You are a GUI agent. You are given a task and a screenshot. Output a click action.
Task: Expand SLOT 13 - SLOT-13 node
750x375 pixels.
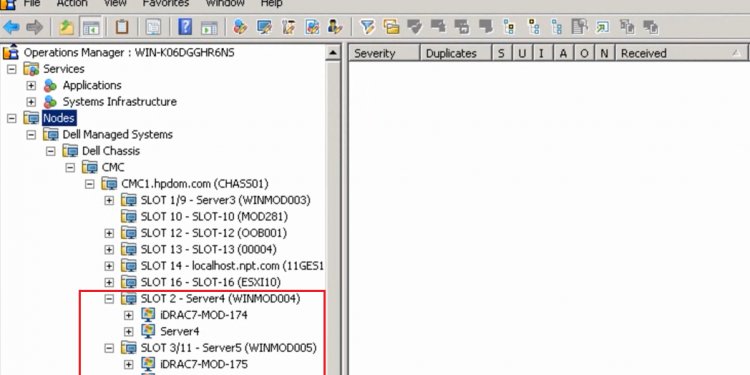pyautogui.click(x=109, y=249)
